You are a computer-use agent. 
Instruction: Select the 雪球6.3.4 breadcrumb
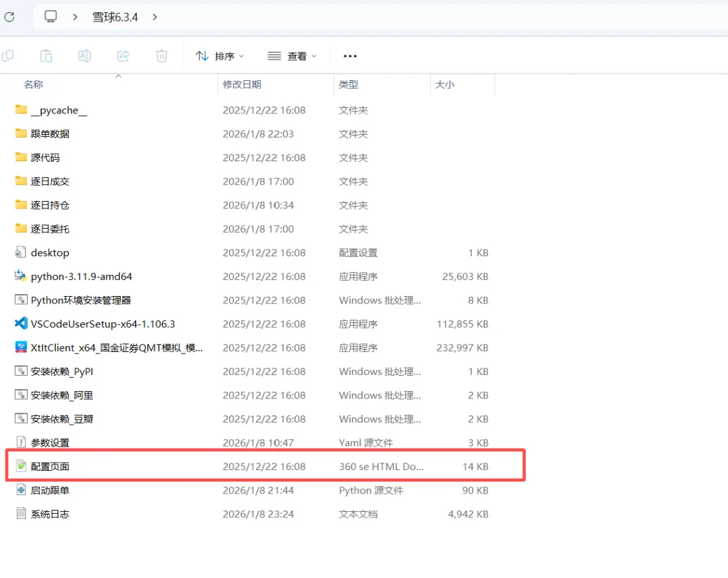point(115,17)
